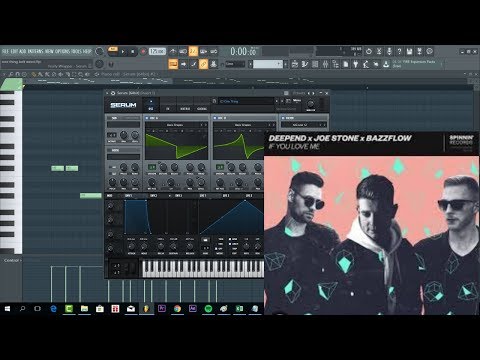
Task: Toggle Serum SUB oscillator on/off
Action: (x=109, y=118)
